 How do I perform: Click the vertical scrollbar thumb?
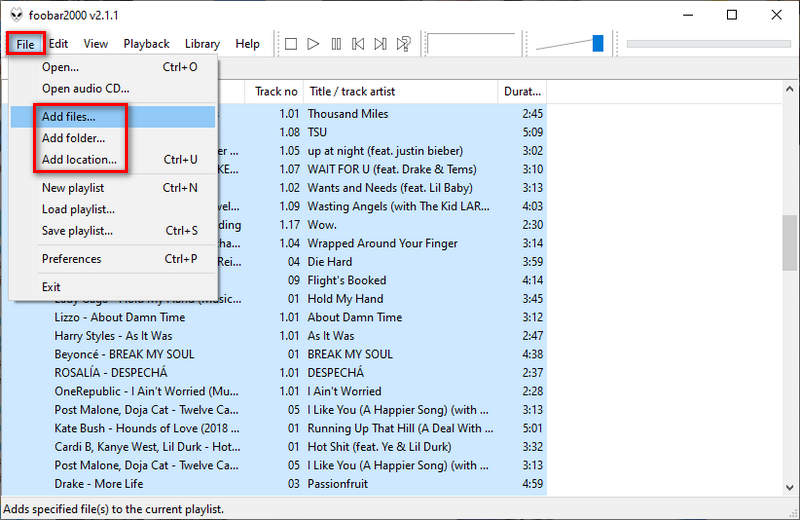789,243
